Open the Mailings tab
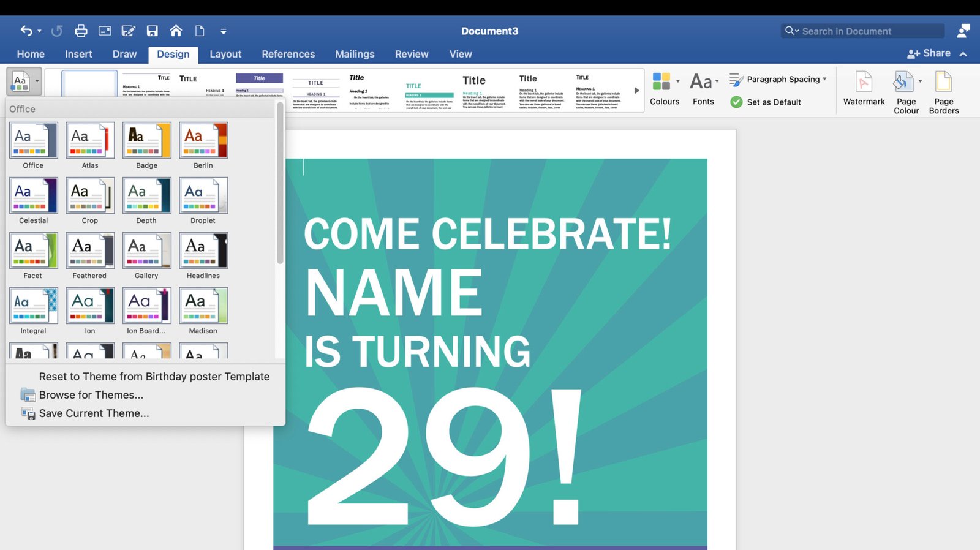The image size is (980, 550). [355, 54]
